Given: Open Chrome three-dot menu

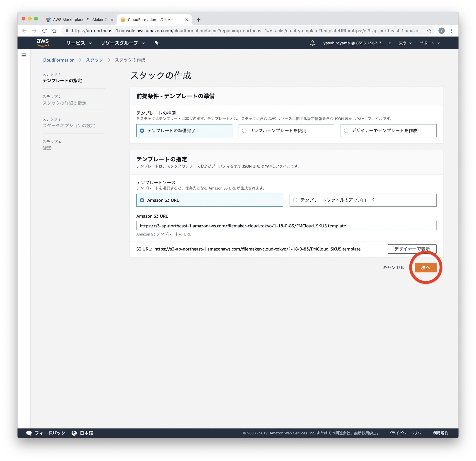Looking at the screenshot, I should tap(451, 31).
